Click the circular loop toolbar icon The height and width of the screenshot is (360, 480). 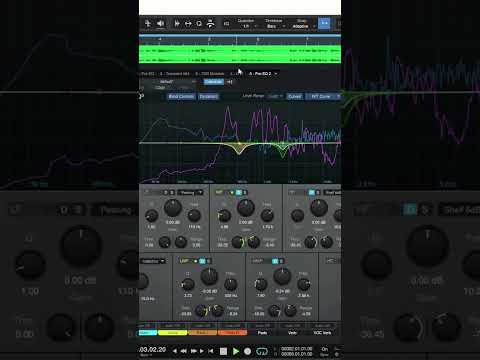coord(199,23)
